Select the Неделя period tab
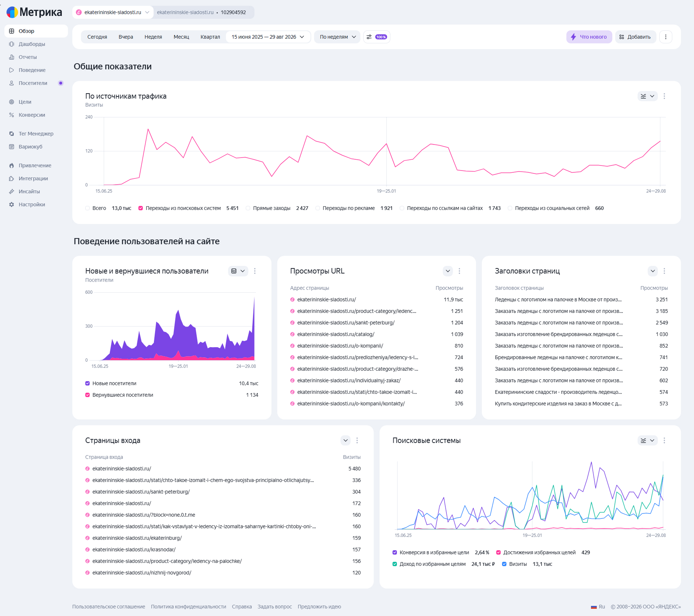The width and height of the screenshot is (694, 616). point(153,37)
